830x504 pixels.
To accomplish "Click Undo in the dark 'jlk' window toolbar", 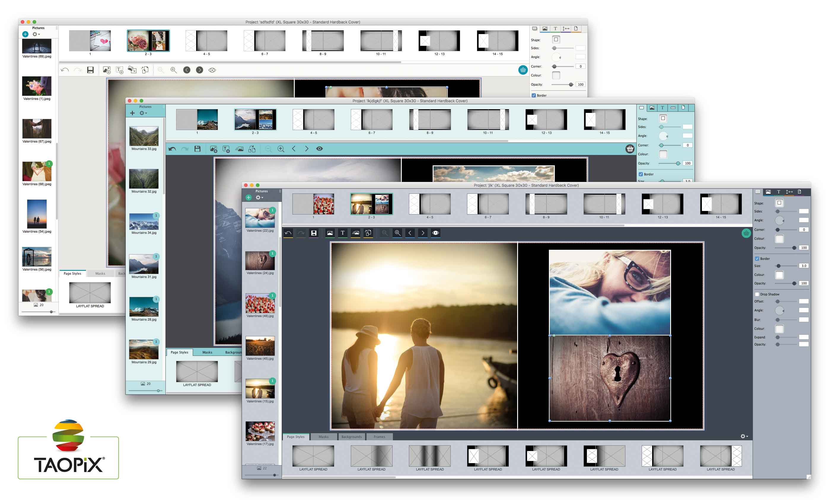I will (288, 233).
